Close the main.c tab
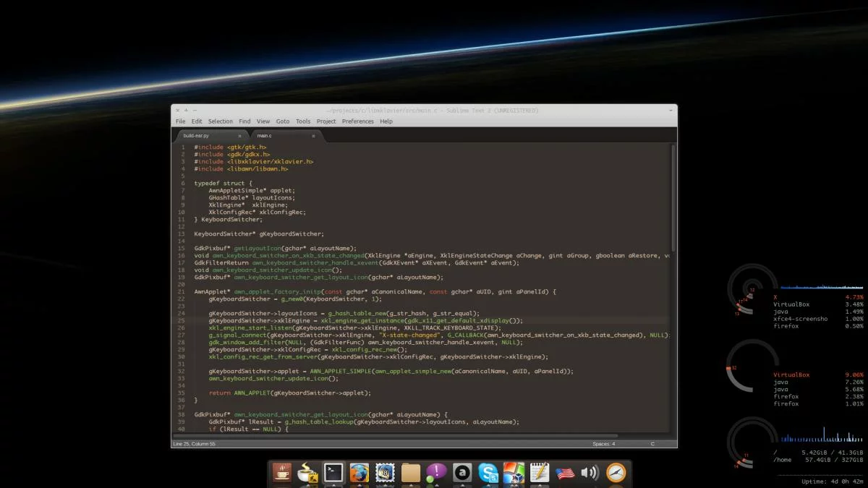The image size is (868, 488). point(313,136)
